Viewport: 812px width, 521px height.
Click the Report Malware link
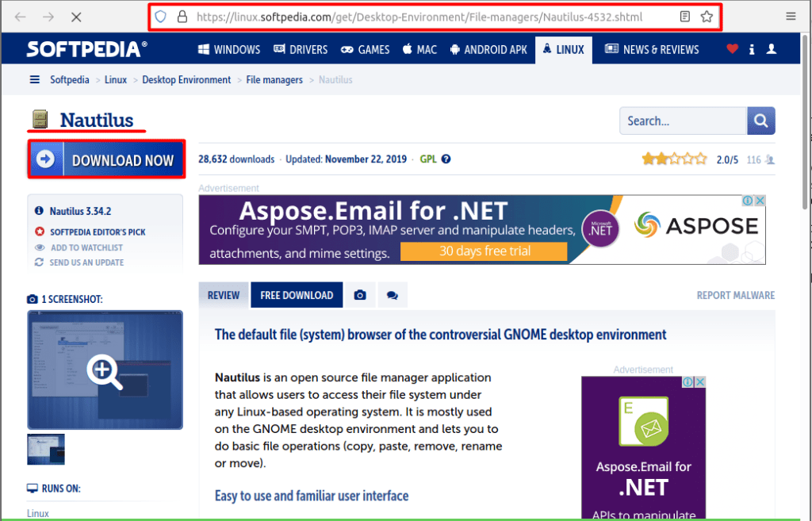click(x=735, y=295)
